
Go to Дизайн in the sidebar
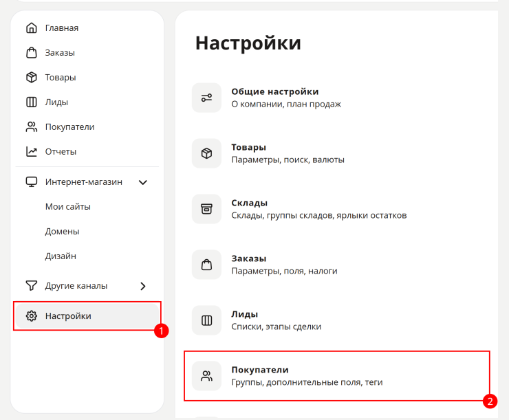click(x=61, y=256)
